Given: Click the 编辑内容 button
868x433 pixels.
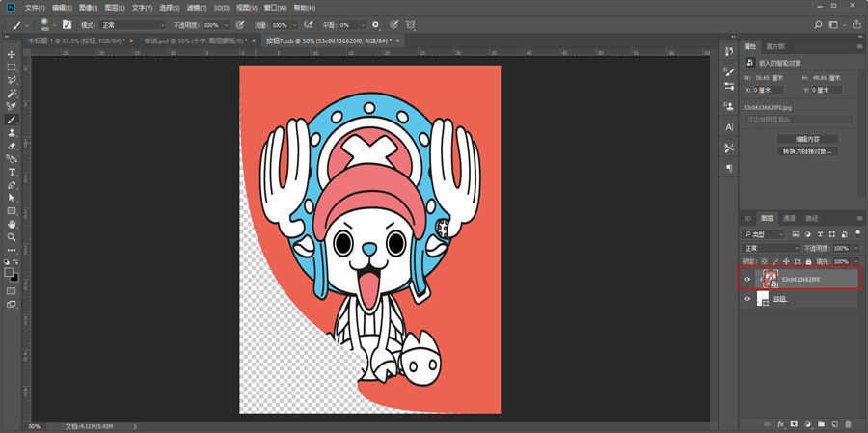Looking at the screenshot, I should tap(807, 139).
